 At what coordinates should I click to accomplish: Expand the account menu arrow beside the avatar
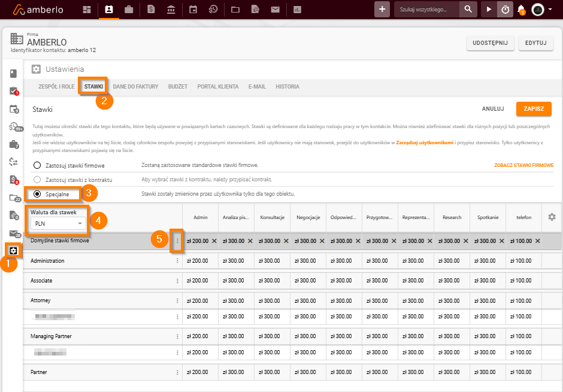click(550, 10)
